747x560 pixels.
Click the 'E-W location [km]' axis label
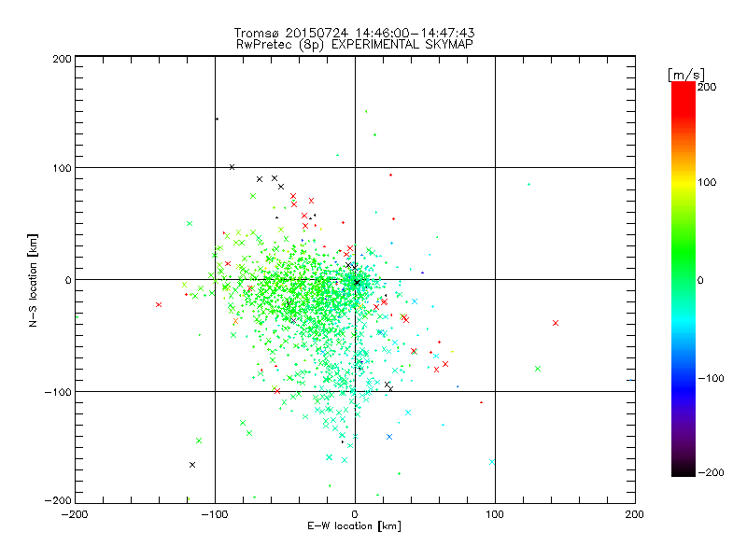pos(354,525)
